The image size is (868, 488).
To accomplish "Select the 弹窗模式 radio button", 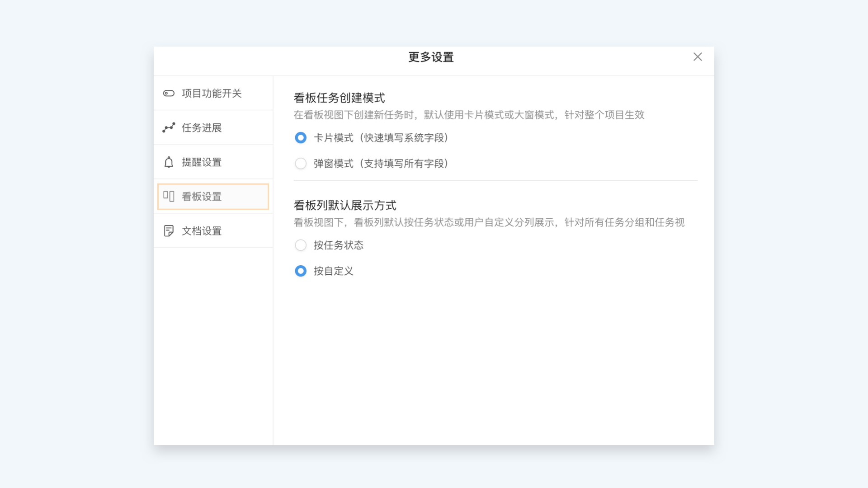I will click(x=301, y=164).
